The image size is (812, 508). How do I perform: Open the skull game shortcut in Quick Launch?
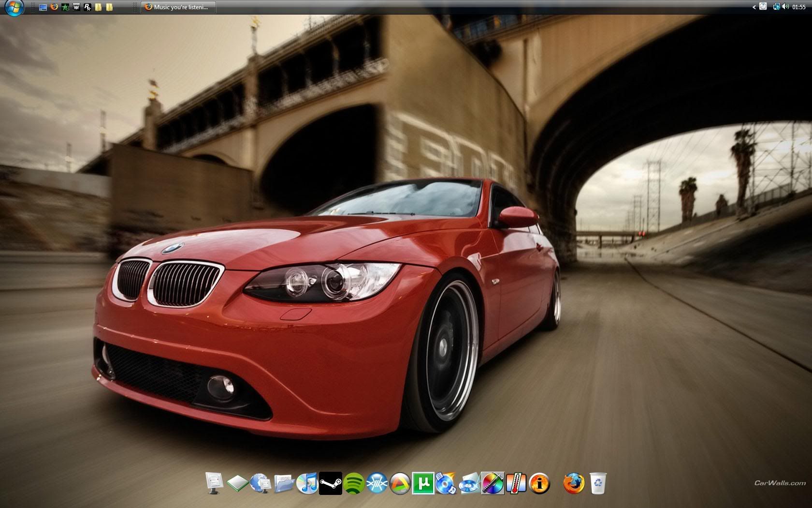tap(76, 7)
